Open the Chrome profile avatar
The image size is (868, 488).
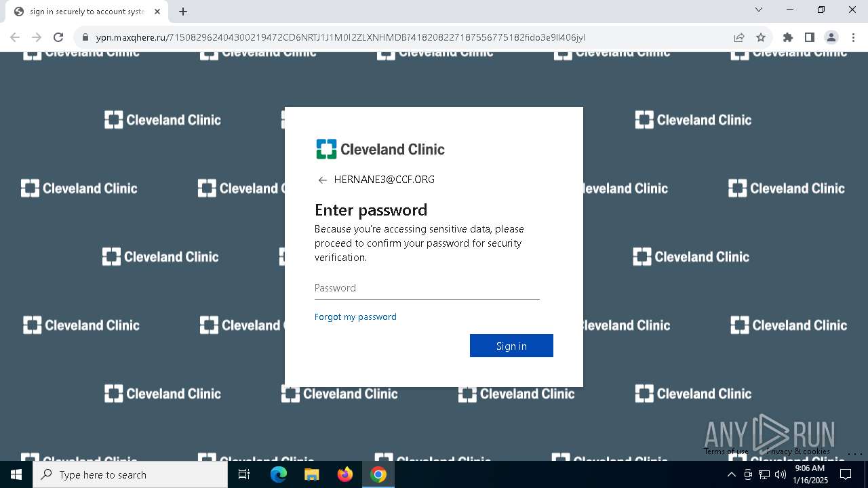(831, 37)
